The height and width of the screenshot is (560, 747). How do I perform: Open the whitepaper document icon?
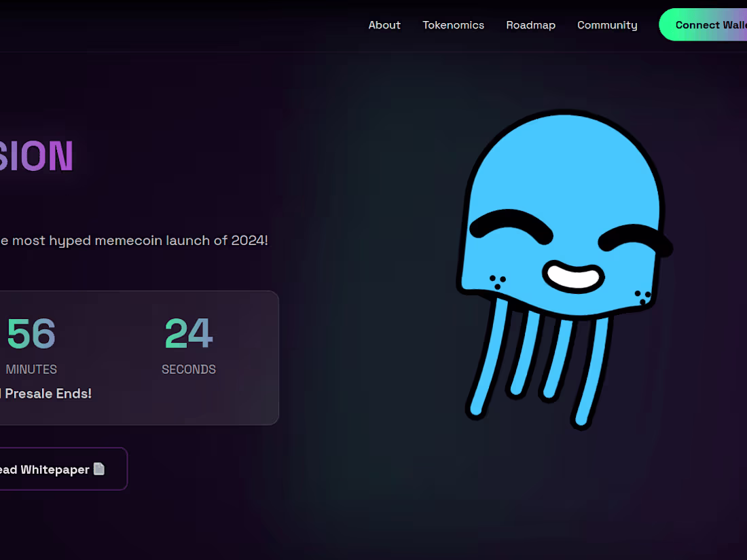point(99,469)
